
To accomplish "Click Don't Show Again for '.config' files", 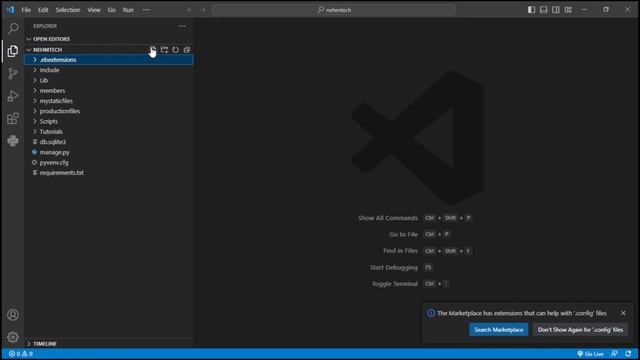I will (x=580, y=330).
